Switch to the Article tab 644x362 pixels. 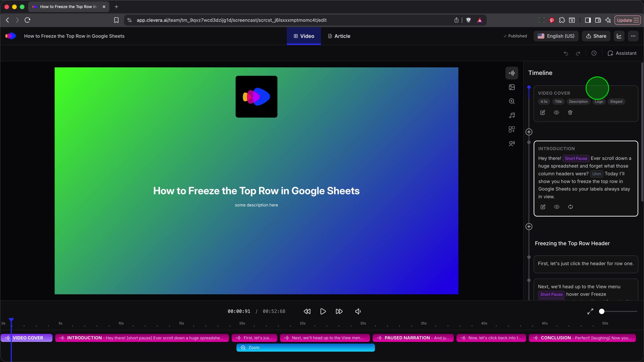339,36
